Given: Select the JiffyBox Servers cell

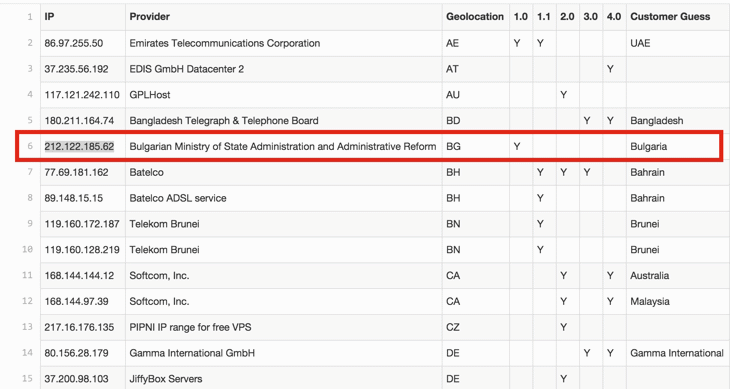Looking at the screenshot, I should pos(284,379).
